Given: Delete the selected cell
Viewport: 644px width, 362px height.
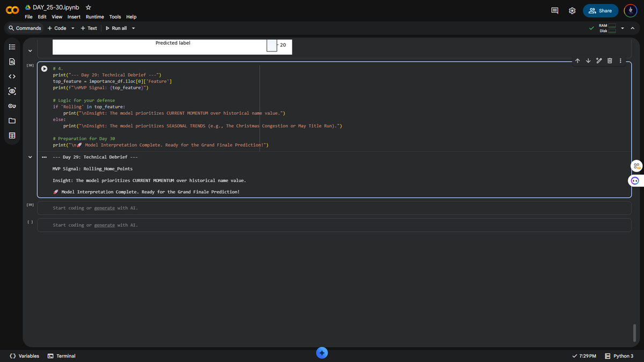Looking at the screenshot, I should (x=610, y=61).
